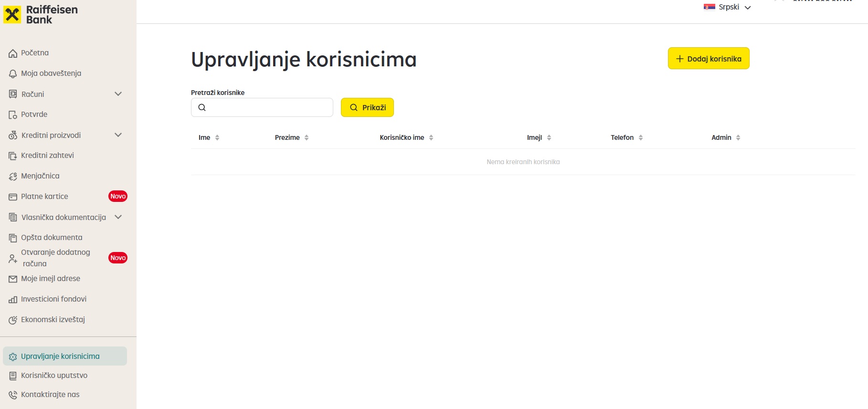Sort by Korisničko ime column arrows
Image resolution: width=868 pixels, height=409 pixels.
click(x=431, y=137)
